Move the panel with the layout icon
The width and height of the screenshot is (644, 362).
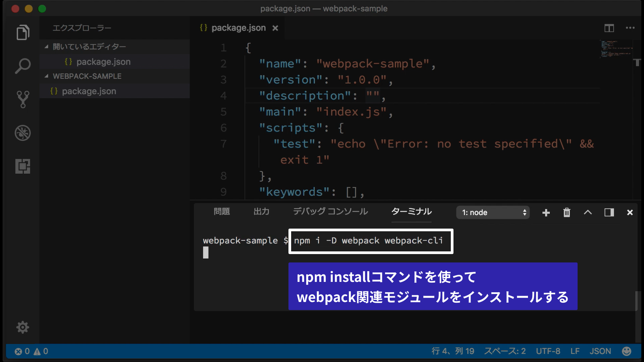click(x=609, y=213)
